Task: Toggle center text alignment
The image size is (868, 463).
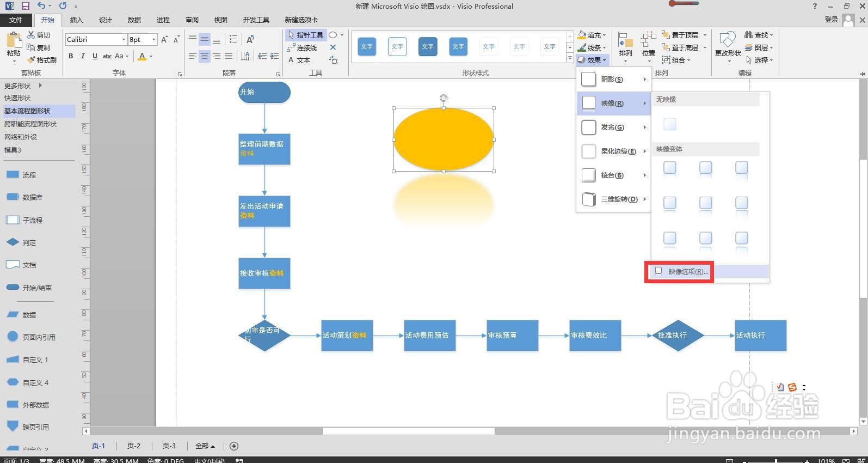Action: (x=205, y=56)
